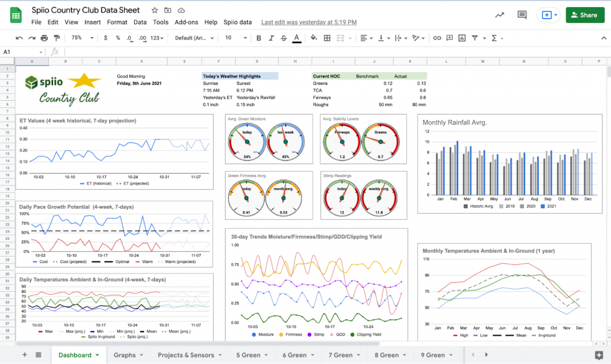Viewport: 611px width, 364px height.
Task: Open the Fill color paint bucket
Action: click(314, 38)
